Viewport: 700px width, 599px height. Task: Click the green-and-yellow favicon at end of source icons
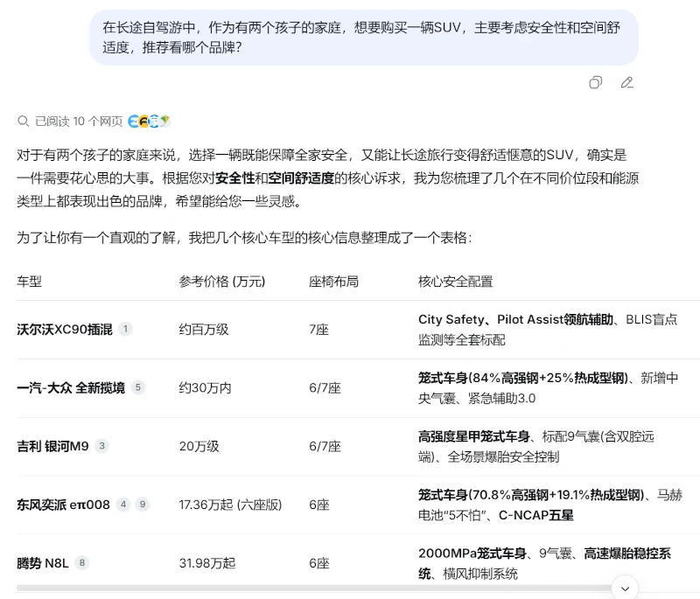(x=164, y=119)
